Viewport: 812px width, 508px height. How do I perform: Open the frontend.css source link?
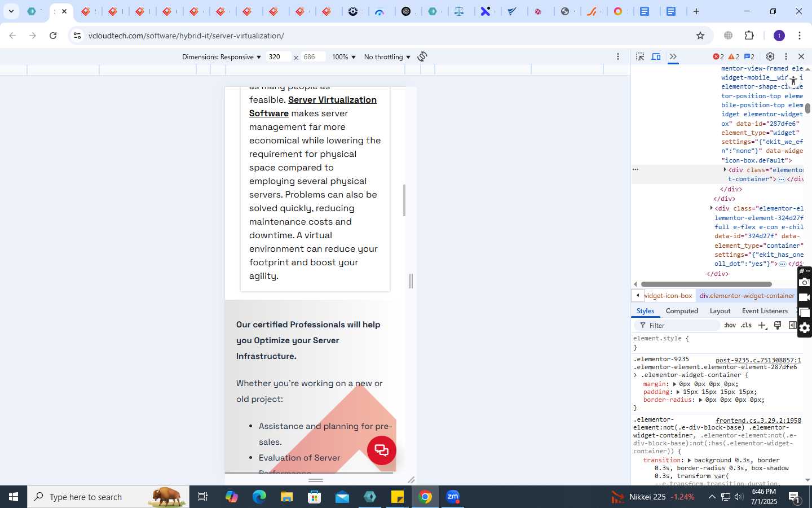coord(758,421)
